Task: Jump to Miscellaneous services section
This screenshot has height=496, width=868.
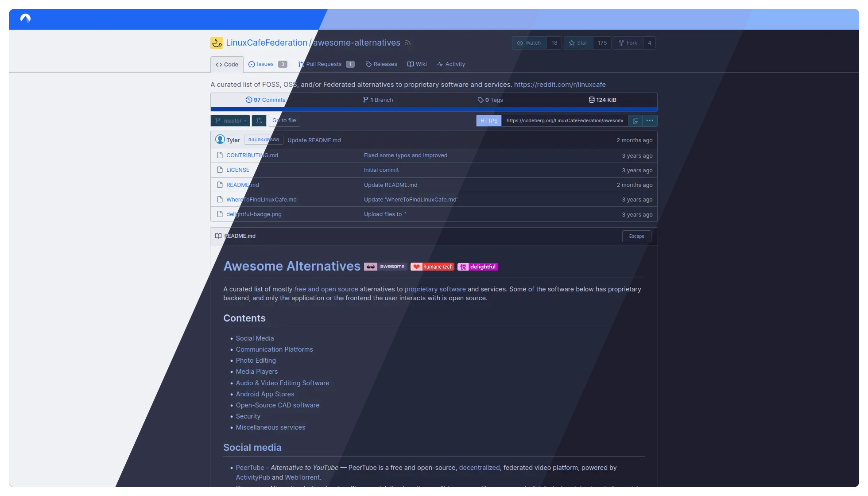Action: pos(271,427)
